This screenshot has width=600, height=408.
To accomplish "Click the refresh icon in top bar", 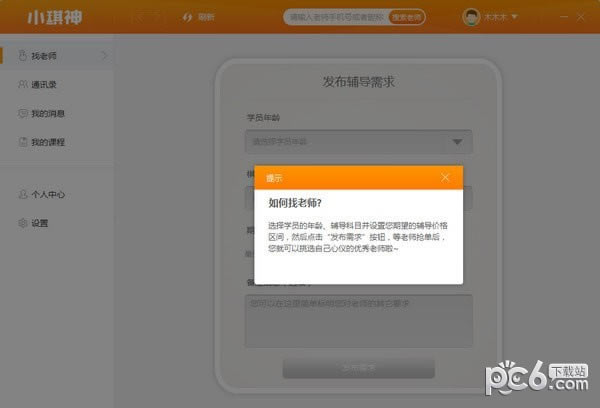I will (x=186, y=17).
